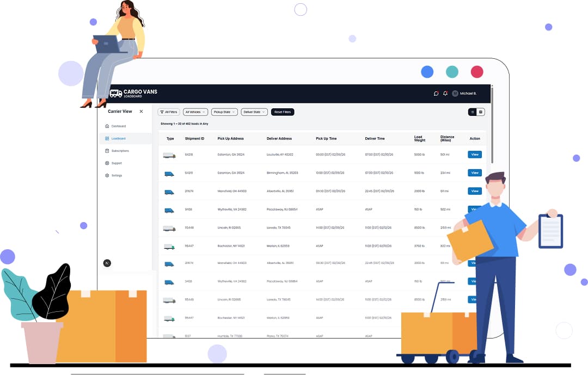
Task: Click the round N badge in sidebar
Action: click(107, 263)
